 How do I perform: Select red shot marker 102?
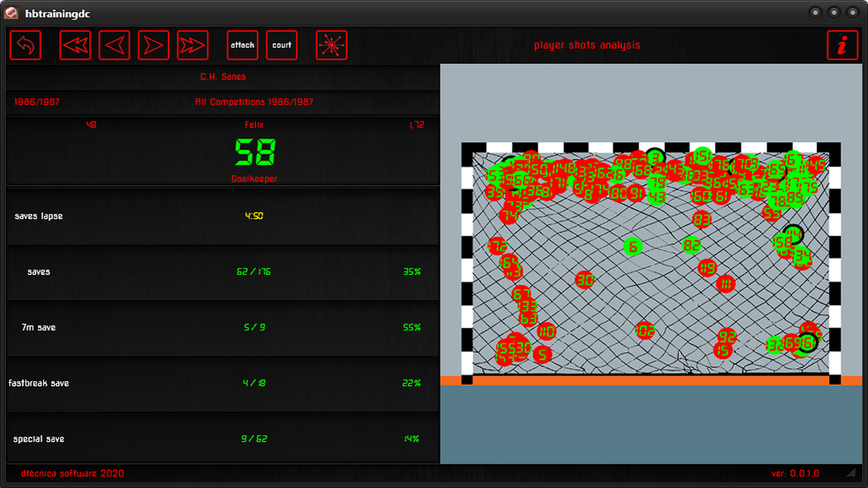click(644, 330)
